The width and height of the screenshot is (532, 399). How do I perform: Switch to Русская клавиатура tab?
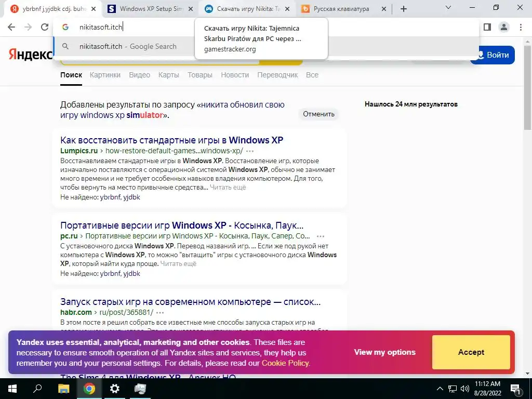click(343, 9)
